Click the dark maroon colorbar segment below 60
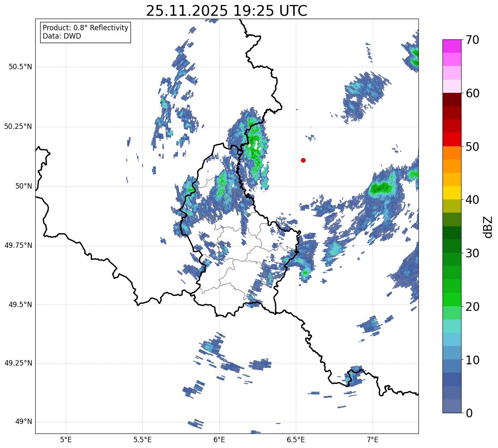The image size is (498, 448). [452, 99]
